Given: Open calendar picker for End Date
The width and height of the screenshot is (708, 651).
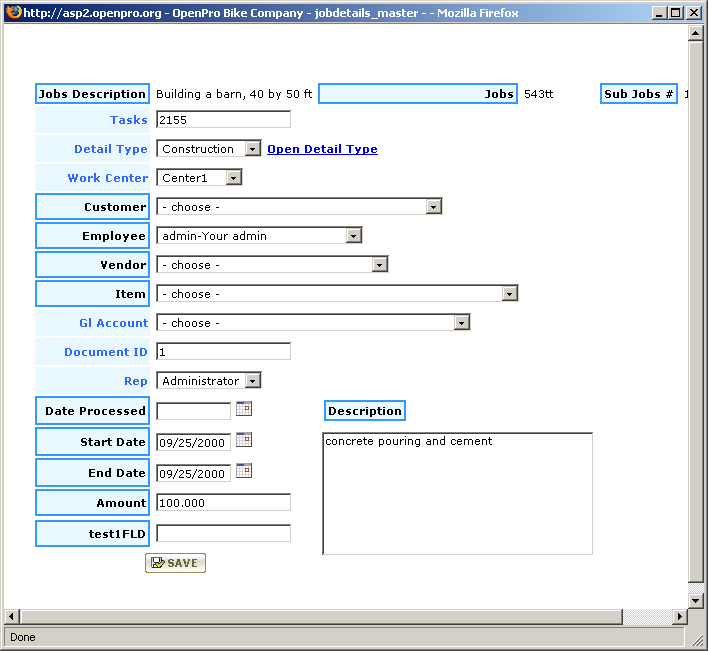Looking at the screenshot, I should [x=243, y=471].
